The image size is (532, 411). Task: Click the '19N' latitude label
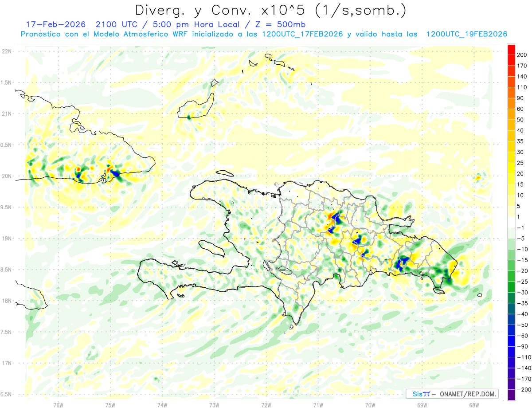(x=7, y=238)
